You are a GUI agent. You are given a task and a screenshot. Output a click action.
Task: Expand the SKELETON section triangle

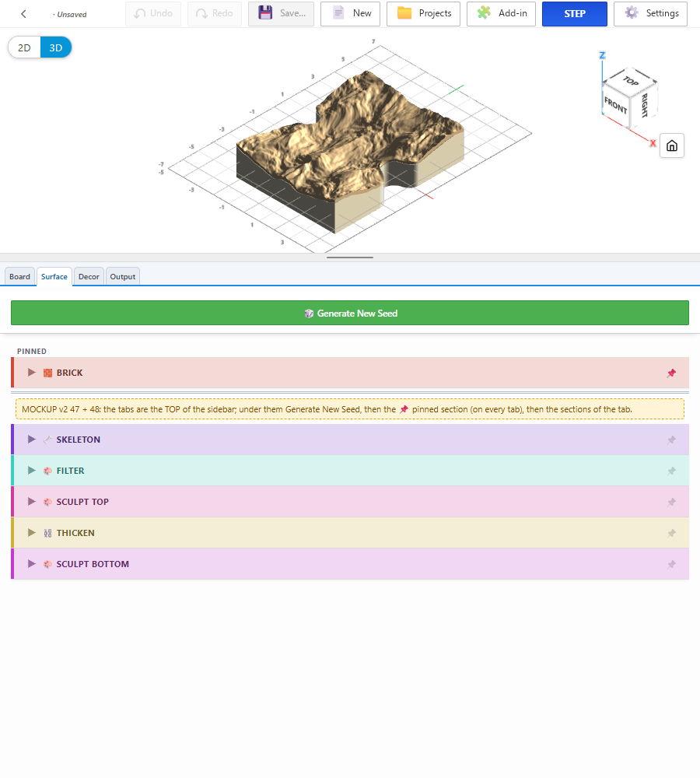click(x=31, y=440)
